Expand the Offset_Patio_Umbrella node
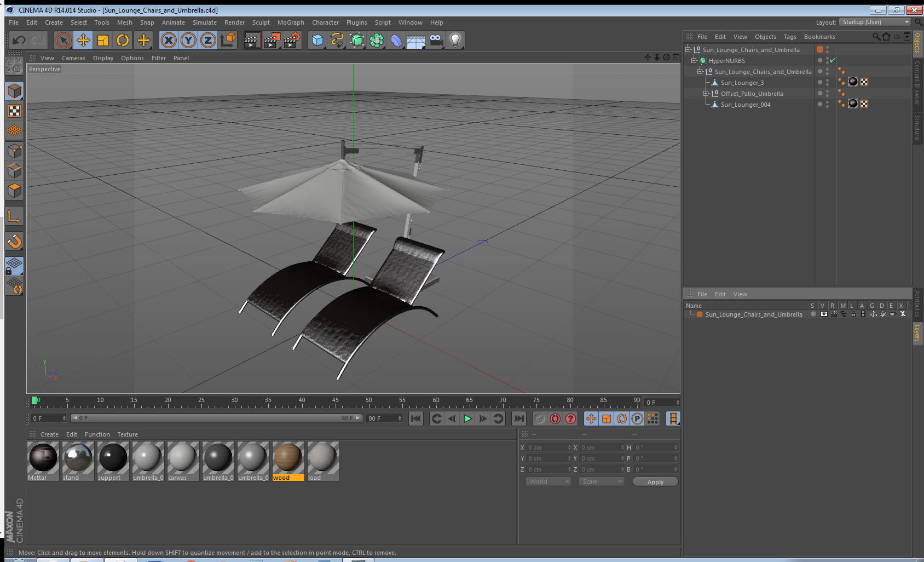The width and height of the screenshot is (924, 562). [x=706, y=94]
